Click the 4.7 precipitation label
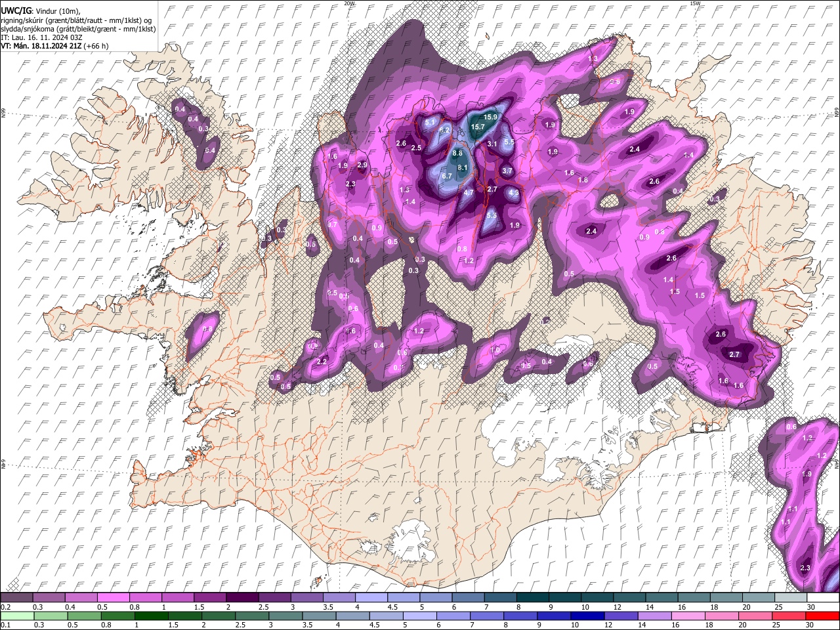This screenshot has height=630, width=840. 469,193
